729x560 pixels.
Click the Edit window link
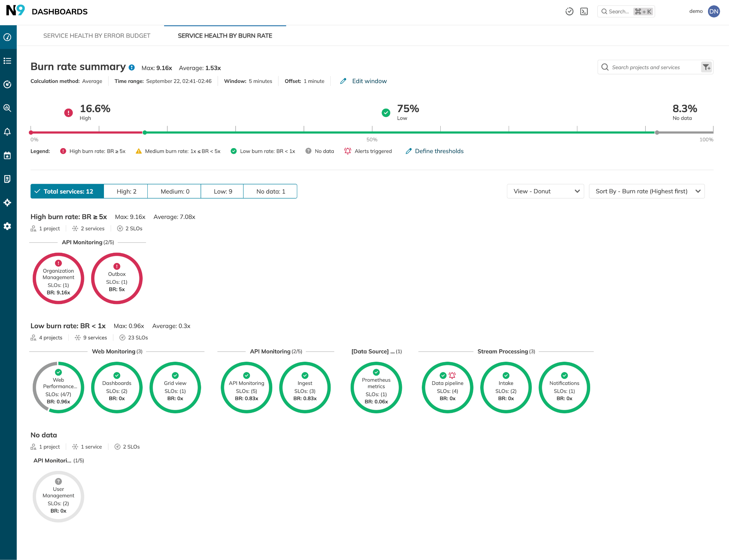coord(369,81)
